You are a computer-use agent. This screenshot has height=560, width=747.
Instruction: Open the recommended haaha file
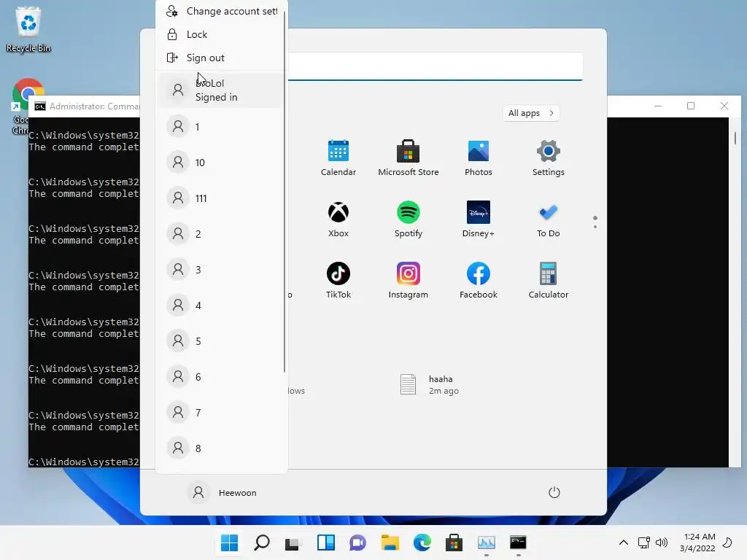point(429,385)
